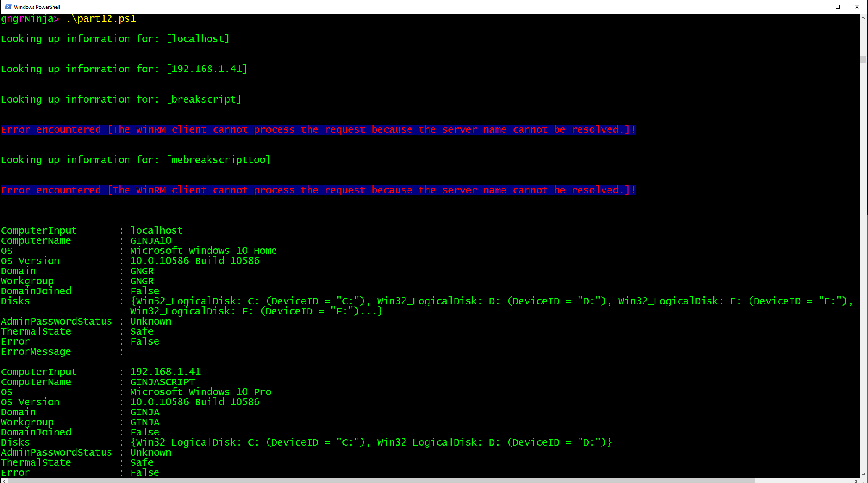
Task: Click the GINJASCRIPT computer name value
Action: [x=162, y=382]
